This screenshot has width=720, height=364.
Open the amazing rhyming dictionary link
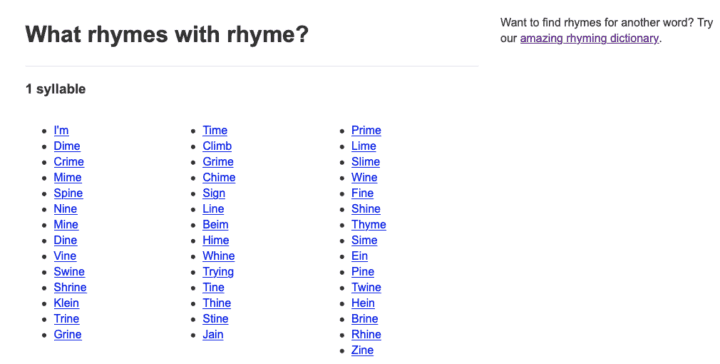click(589, 39)
